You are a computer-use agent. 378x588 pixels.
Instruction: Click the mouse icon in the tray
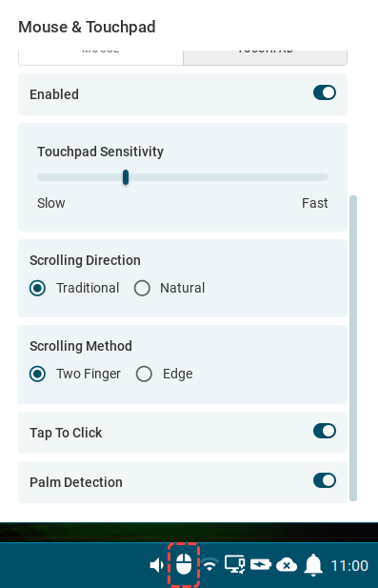coord(184,564)
